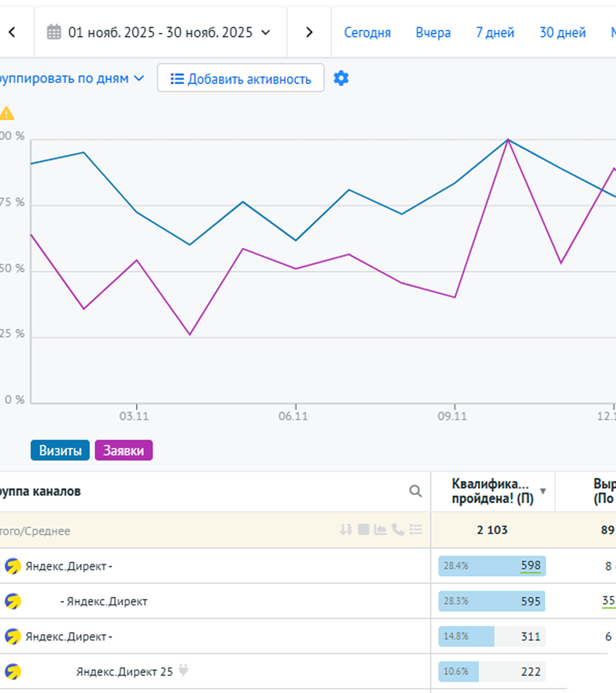Click the sort icon in totals row
The height and width of the screenshot is (693, 616).
coord(346,530)
